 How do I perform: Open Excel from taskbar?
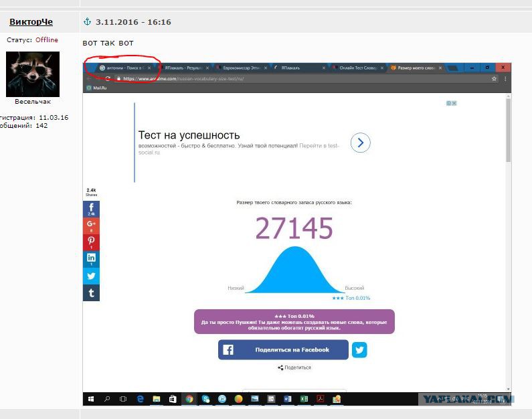click(x=304, y=399)
